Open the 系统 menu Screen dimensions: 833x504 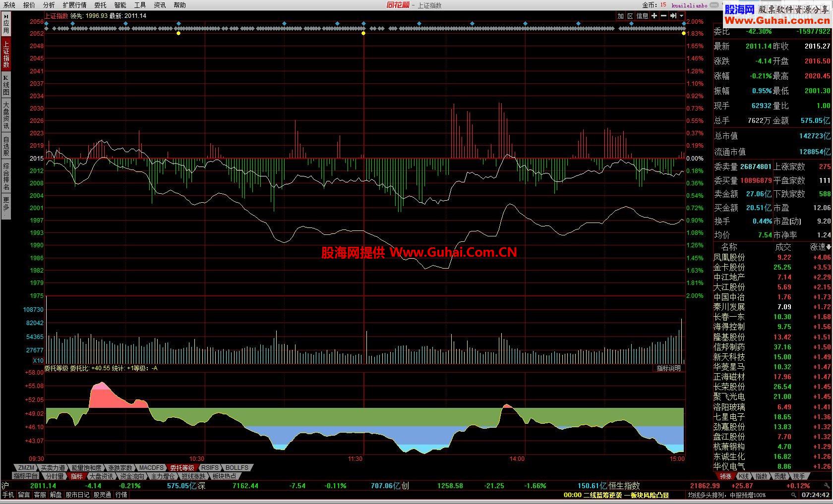pyautogui.click(x=9, y=5)
